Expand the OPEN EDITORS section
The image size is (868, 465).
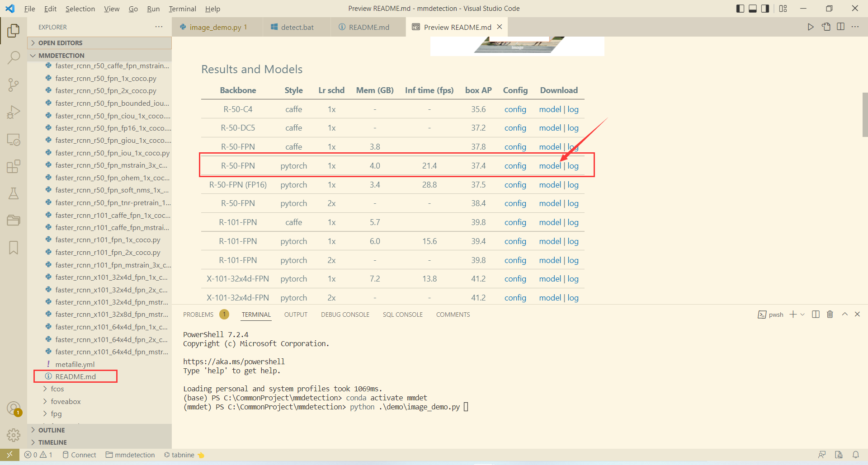click(99, 43)
